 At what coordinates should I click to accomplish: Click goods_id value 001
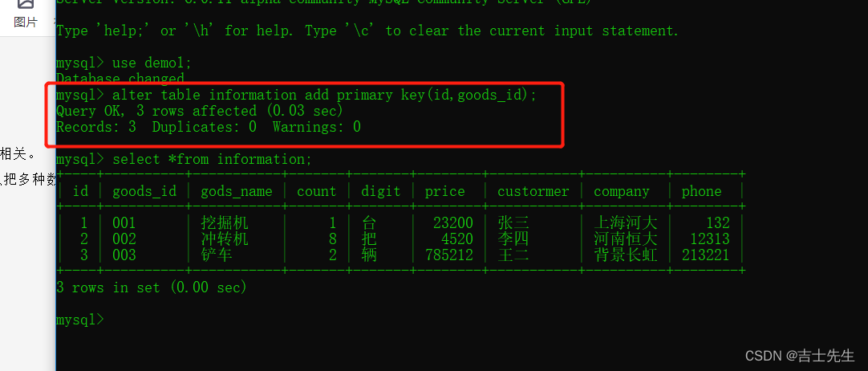tap(124, 223)
